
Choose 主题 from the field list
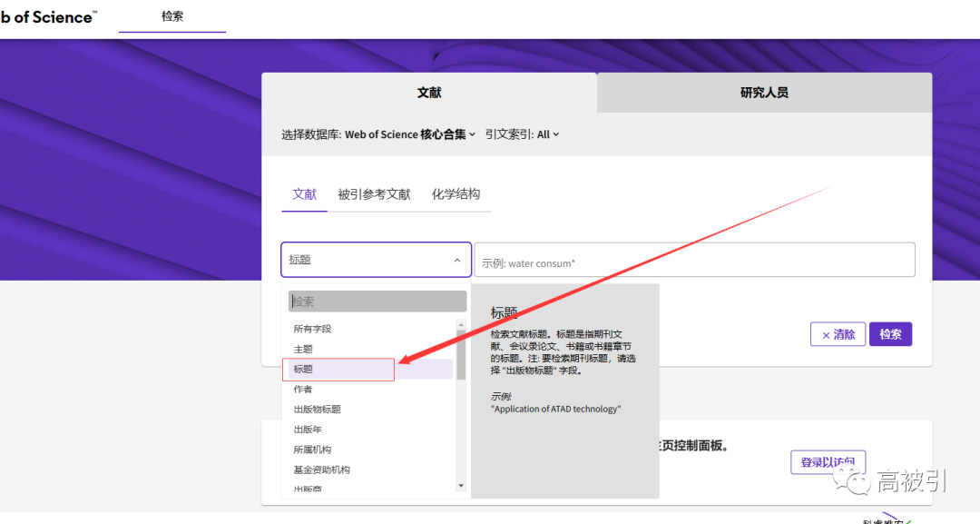pyautogui.click(x=303, y=349)
